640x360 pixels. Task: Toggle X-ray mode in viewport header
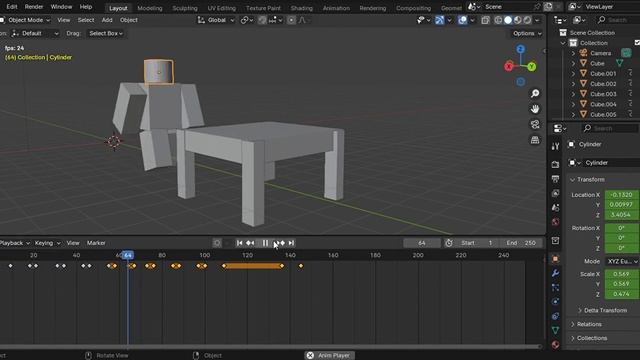[485, 20]
